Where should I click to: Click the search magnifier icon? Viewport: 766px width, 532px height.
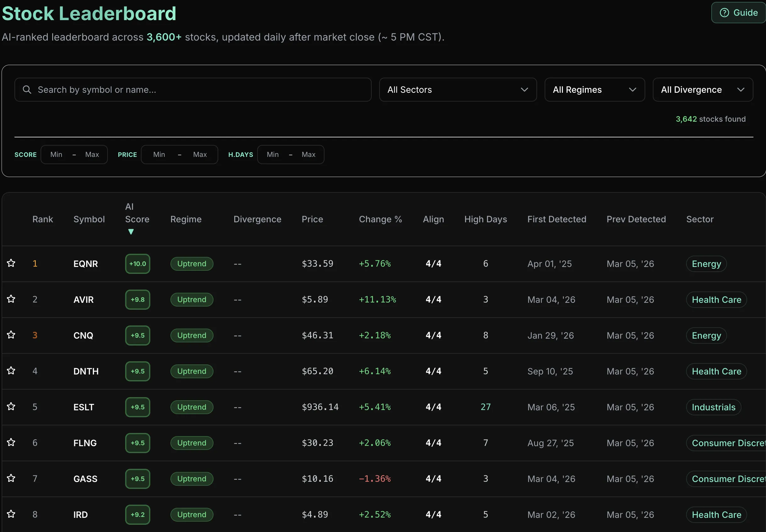click(27, 90)
